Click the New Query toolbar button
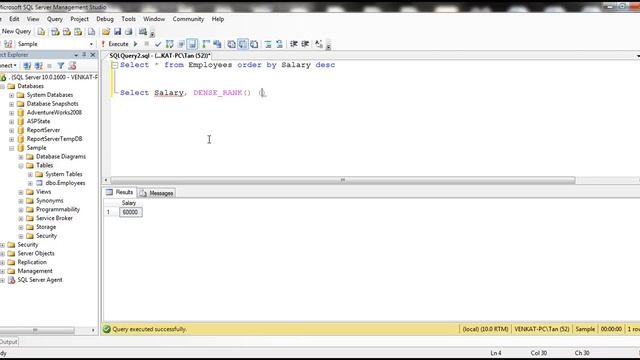The width and height of the screenshot is (640, 360). 16,31
